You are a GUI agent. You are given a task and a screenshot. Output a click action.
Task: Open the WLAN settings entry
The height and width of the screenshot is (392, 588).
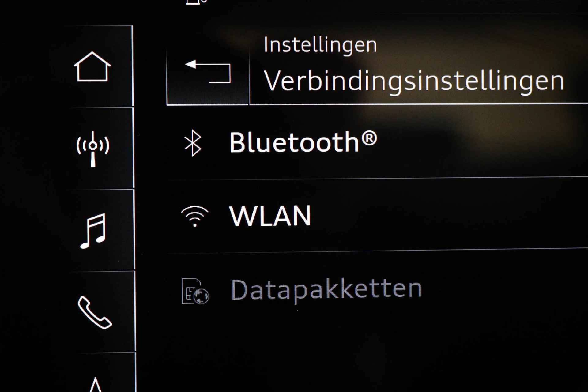tap(377, 216)
